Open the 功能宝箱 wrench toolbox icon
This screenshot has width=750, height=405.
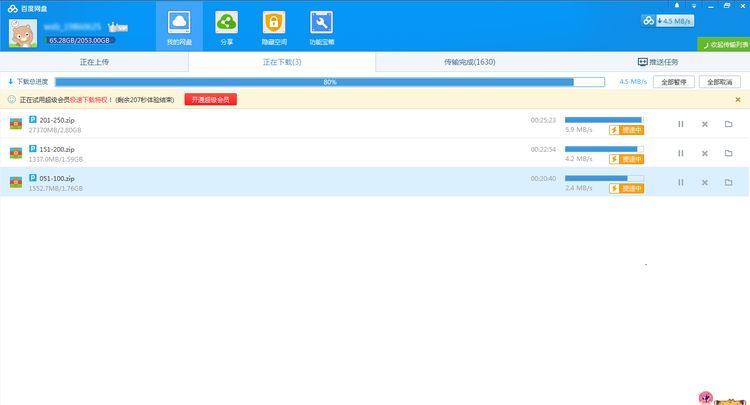pyautogui.click(x=321, y=22)
